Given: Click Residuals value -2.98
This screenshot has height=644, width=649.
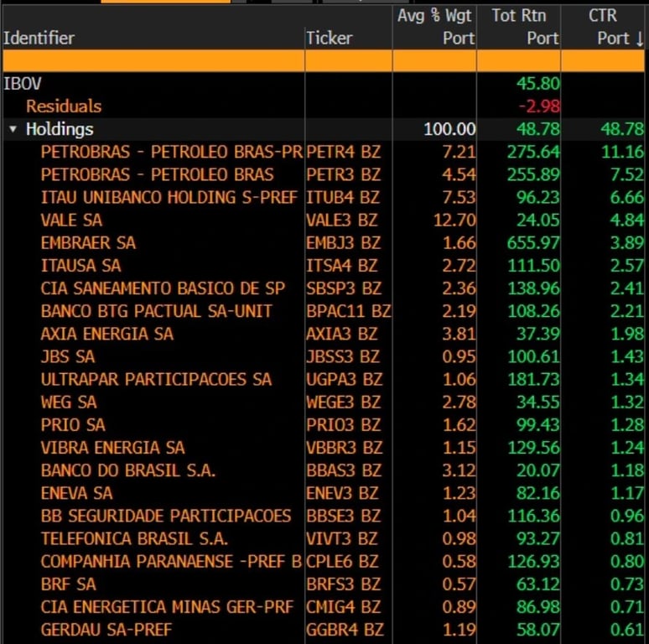Looking at the screenshot, I should [539, 106].
